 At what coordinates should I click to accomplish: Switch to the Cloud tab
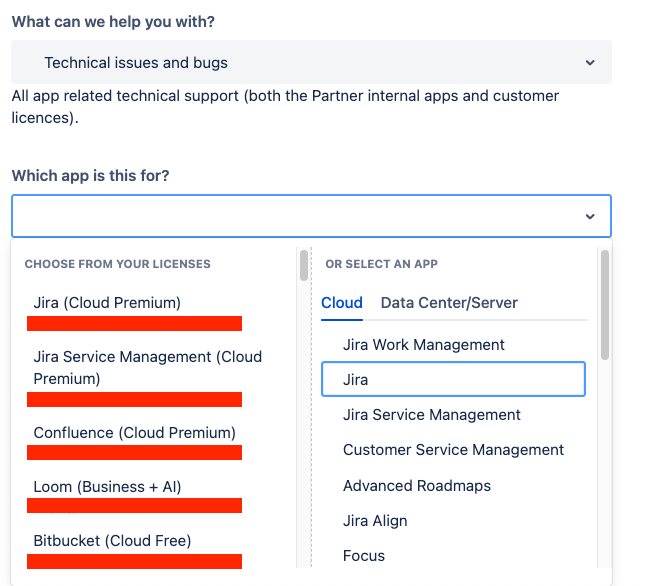342,303
